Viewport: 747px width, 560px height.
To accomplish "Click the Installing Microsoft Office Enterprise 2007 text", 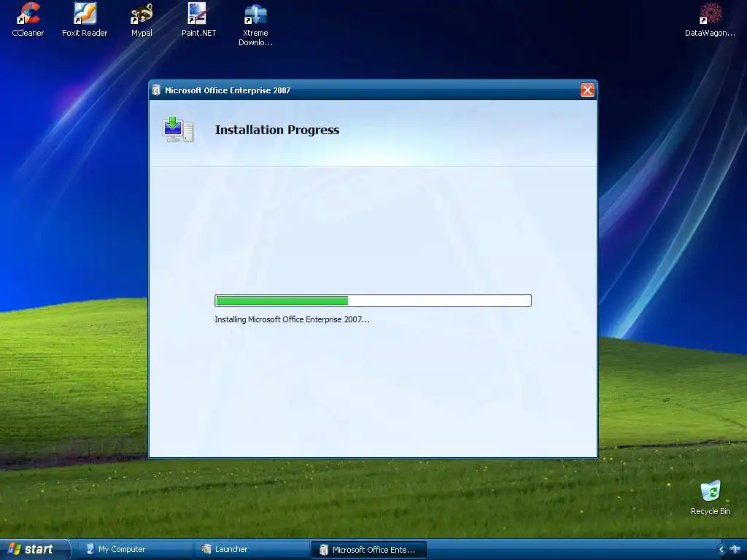I will [x=292, y=319].
